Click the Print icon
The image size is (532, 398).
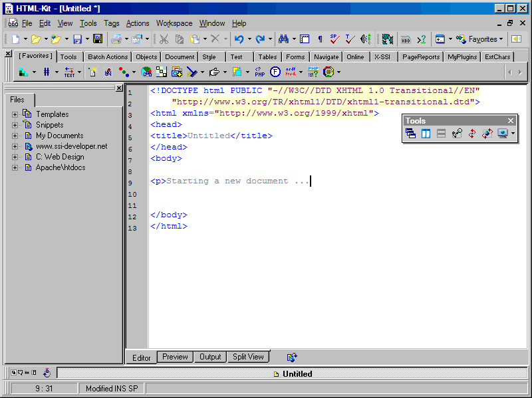pyautogui.click(x=116, y=39)
